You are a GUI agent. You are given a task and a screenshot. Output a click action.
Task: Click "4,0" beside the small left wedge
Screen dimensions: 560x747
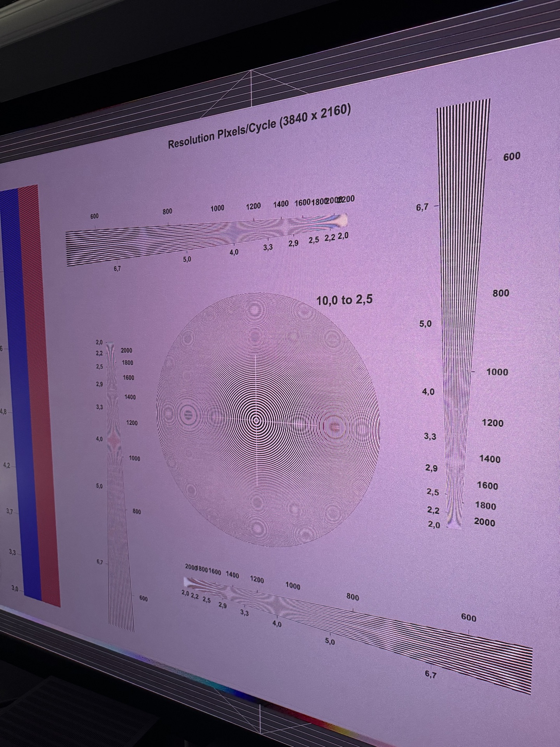[x=100, y=439]
